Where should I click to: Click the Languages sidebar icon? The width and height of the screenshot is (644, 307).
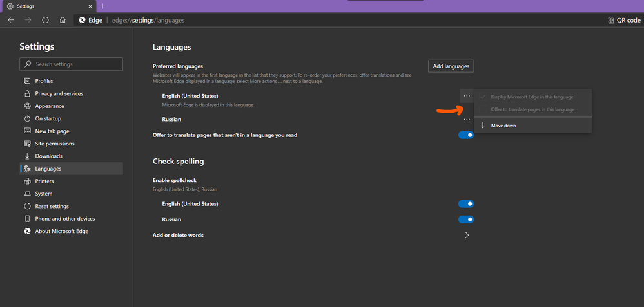[27, 169]
